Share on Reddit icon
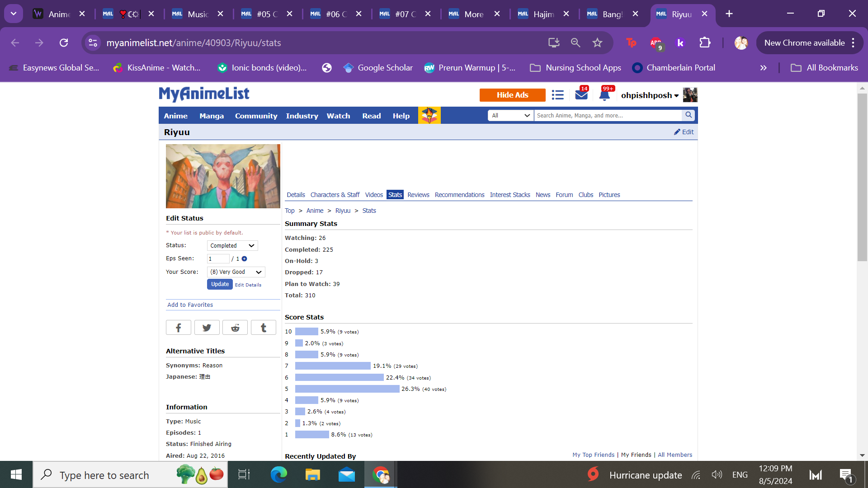 pos(235,328)
